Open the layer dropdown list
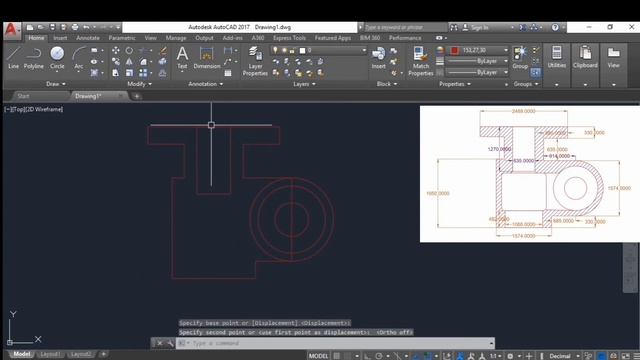Screen dimensions: 640x360 [364, 50]
